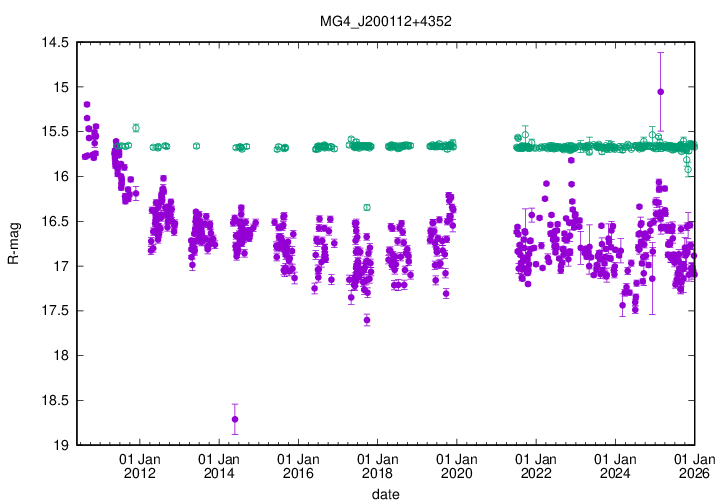Click the 01 Jan 2018 date label
Viewport: 720px width, 504px height.
click(377, 466)
